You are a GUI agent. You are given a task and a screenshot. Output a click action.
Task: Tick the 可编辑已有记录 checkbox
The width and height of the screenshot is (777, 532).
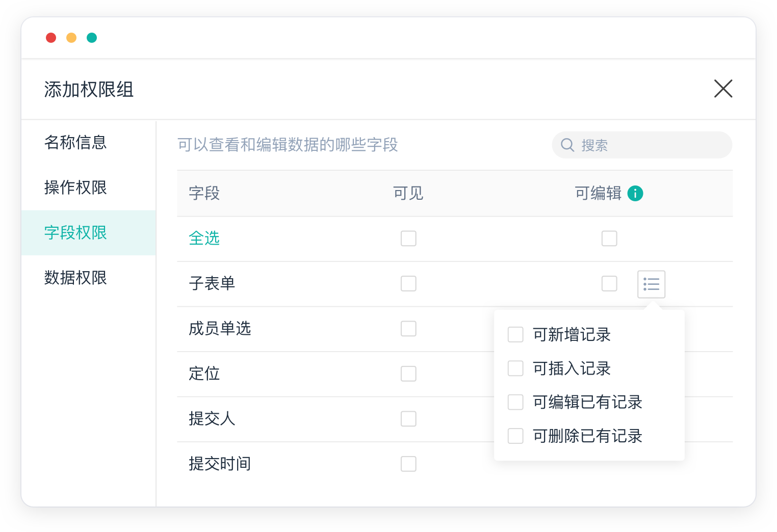pyautogui.click(x=515, y=402)
